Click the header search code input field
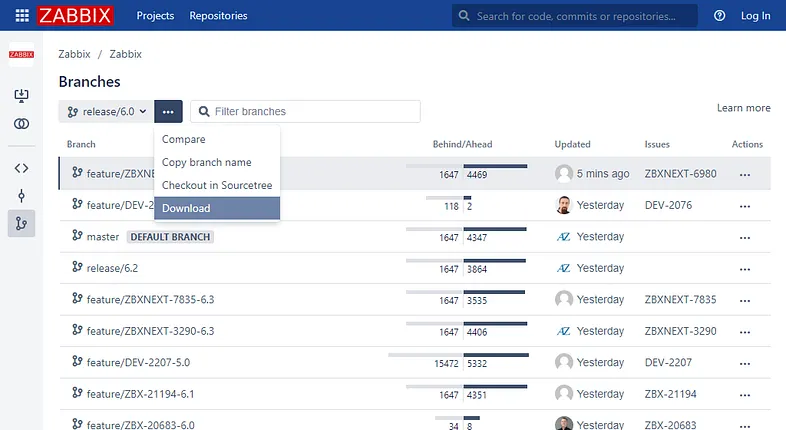The width and height of the screenshot is (786, 430). [575, 16]
